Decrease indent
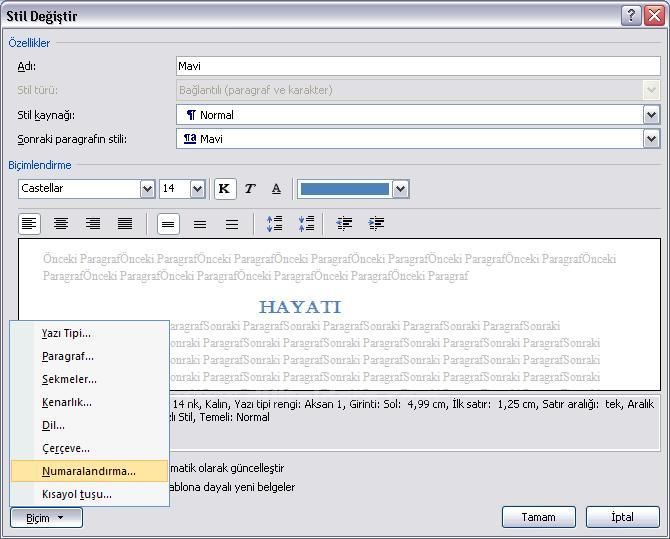Viewport: 670px width, 539px height. [x=344, y=224]
